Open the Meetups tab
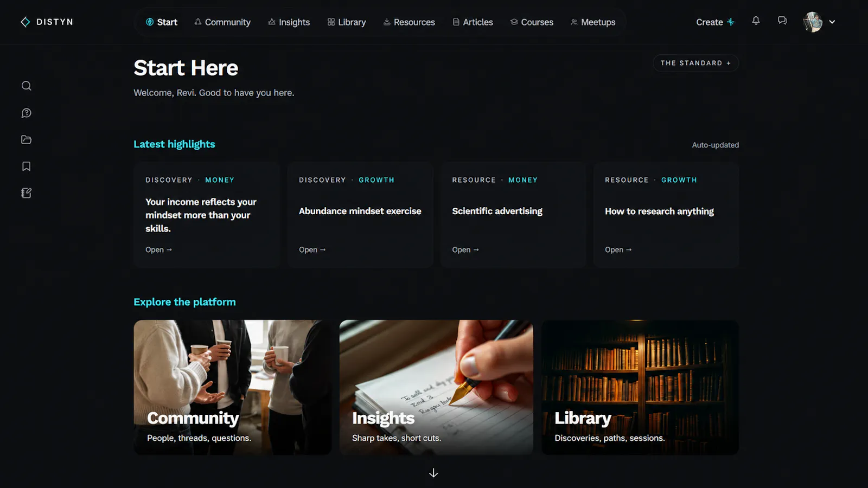868x488 pixels. [x=593, y=22]
